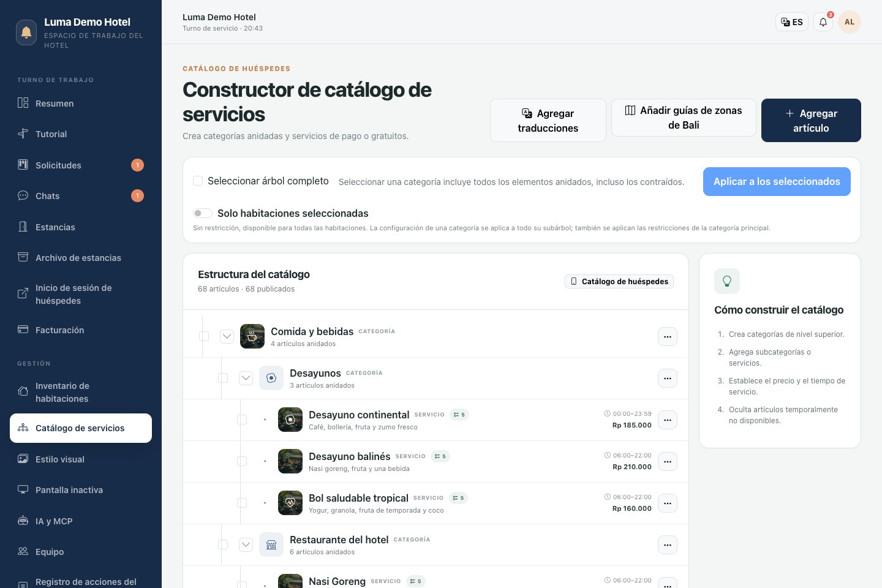
Task: Check the Desayuno continental checkbox
Action: coord(242,420)
